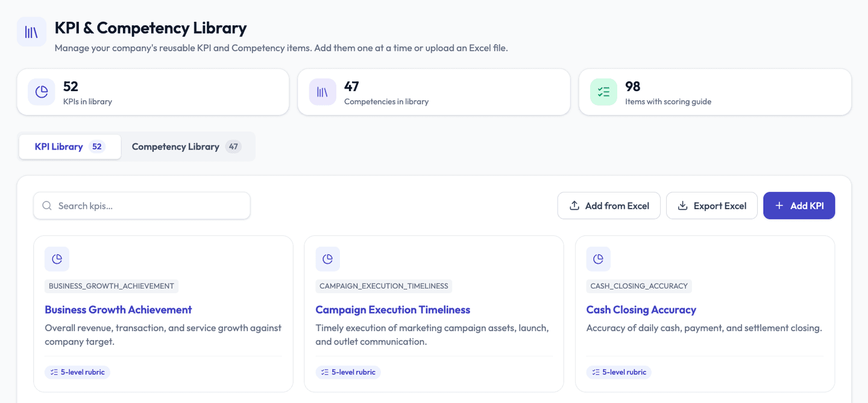Click the upload icon on Add from Excel
The width and height of the screenshot is (868, 403).
click(x=574, y=206)
